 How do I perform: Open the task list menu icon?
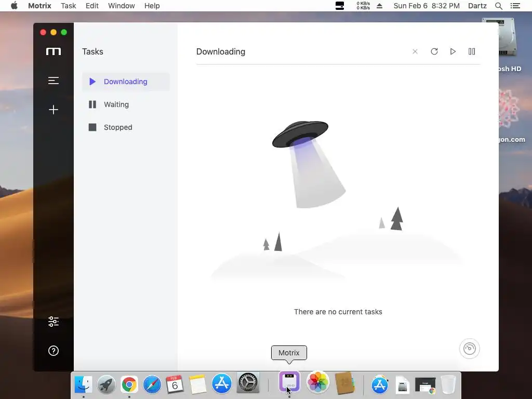point(54,81)
